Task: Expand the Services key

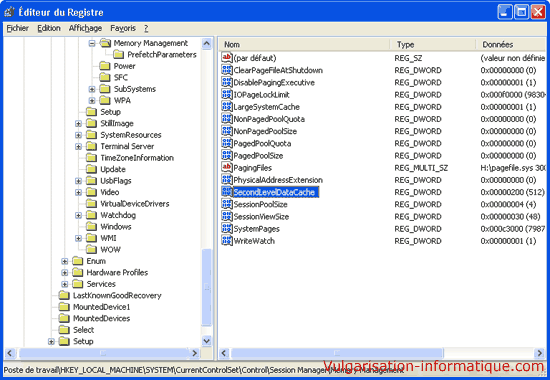Action: click(65, 284)
